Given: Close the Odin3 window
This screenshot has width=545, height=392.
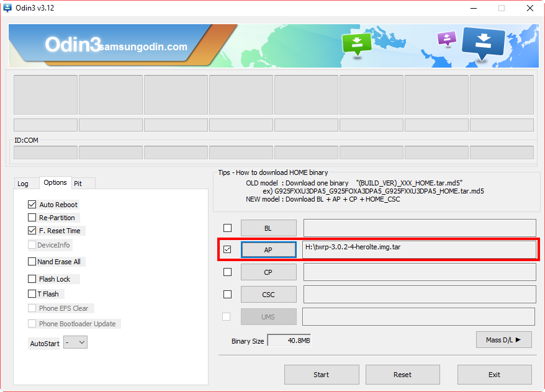Looking at the screenshot, I should (529, 8).
